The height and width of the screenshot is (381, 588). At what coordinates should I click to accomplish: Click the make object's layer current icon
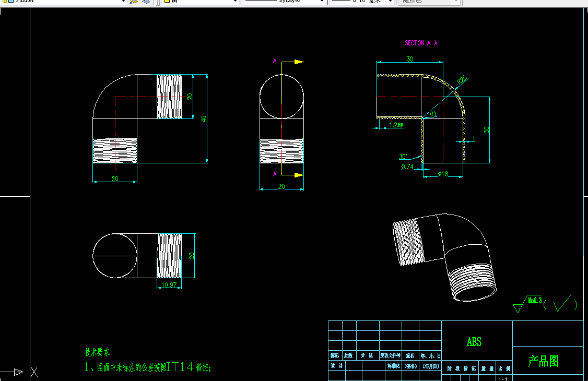coord(134,2)
